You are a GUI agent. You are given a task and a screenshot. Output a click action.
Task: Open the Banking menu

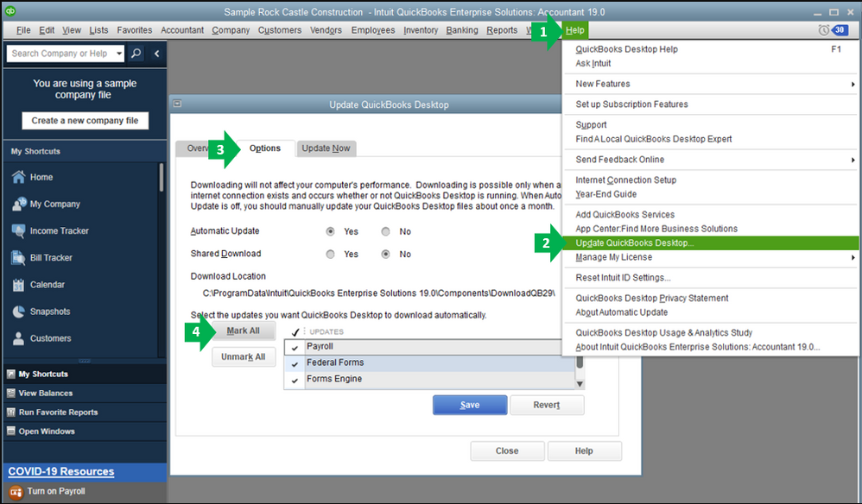[x=462, y=30]
